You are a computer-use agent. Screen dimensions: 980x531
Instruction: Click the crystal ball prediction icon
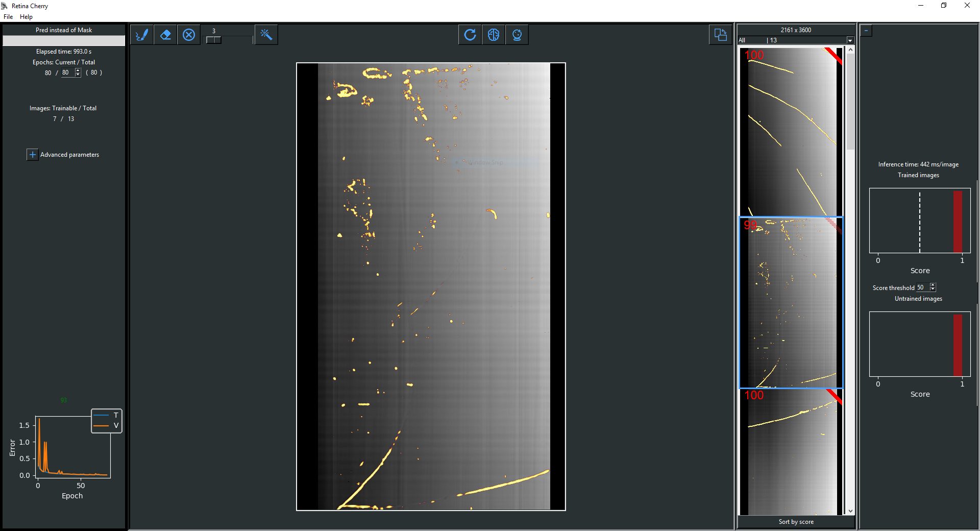pyautogui.click(x=517, y=35)
